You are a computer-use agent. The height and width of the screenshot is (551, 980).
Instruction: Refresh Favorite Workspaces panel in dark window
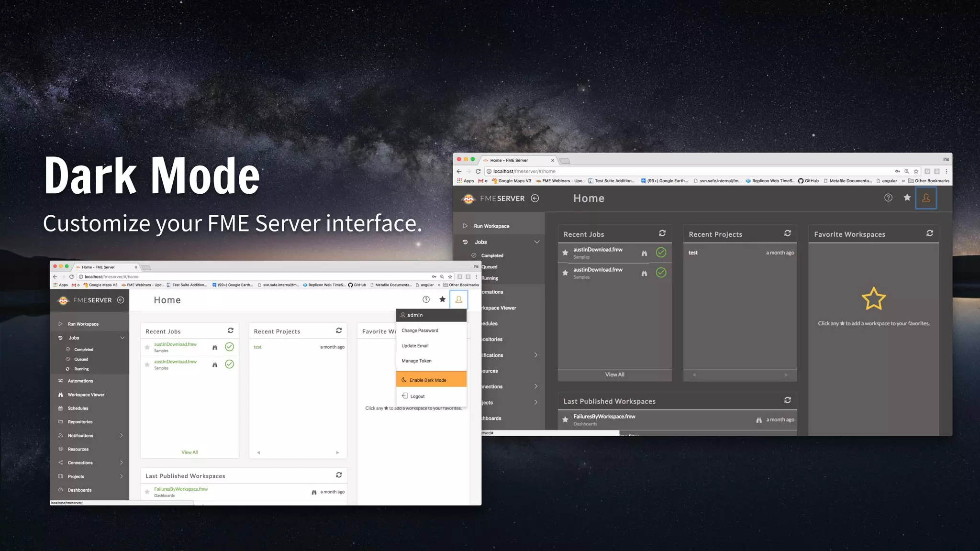[x=930, y=233]
